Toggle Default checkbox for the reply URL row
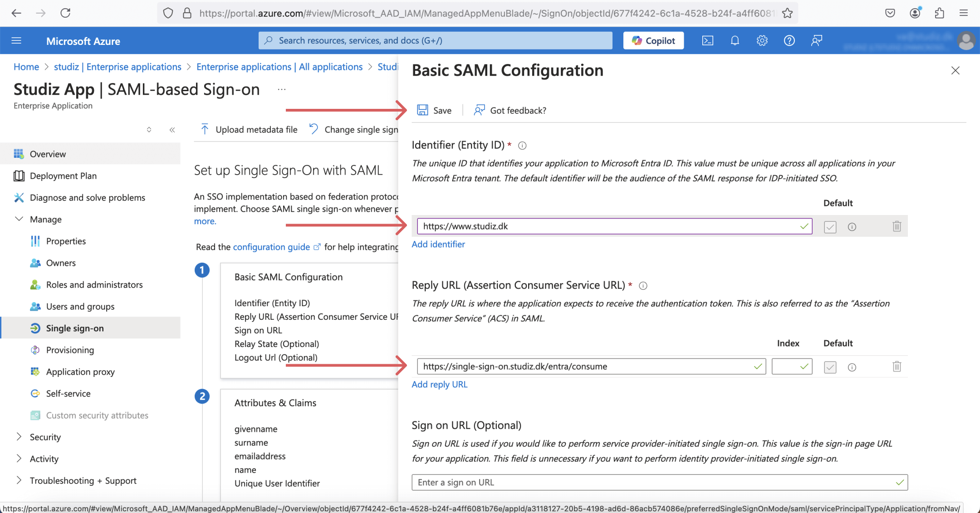 click(830, 367)
